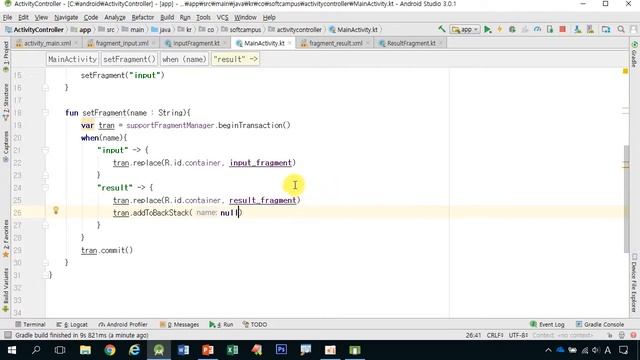Click the yellow intention lightbulb on line 26
This screenshot has width=640, height=360.
click(56, 210)
